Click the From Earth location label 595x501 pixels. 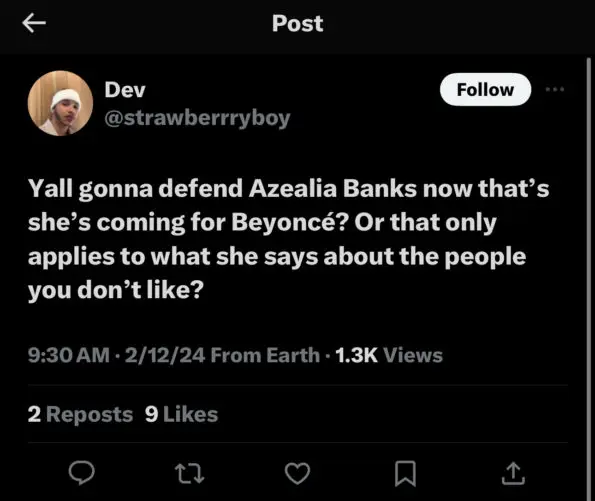(265, 355)
